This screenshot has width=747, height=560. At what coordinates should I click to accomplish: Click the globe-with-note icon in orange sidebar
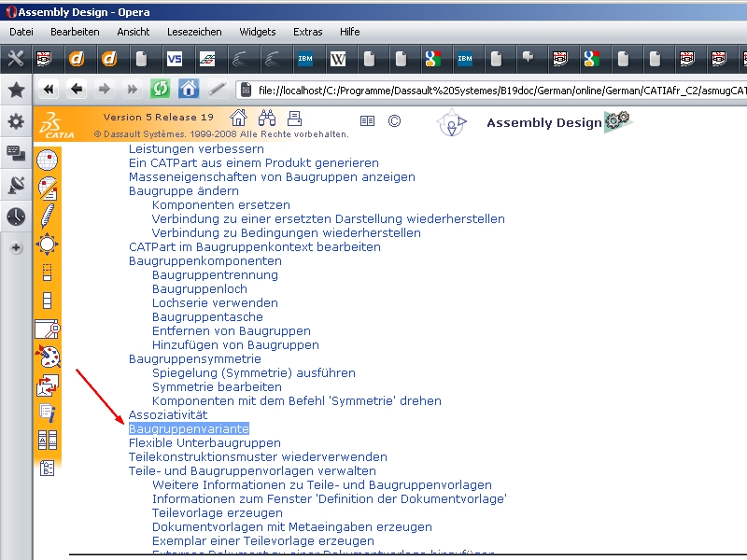[x=48, y=189]
